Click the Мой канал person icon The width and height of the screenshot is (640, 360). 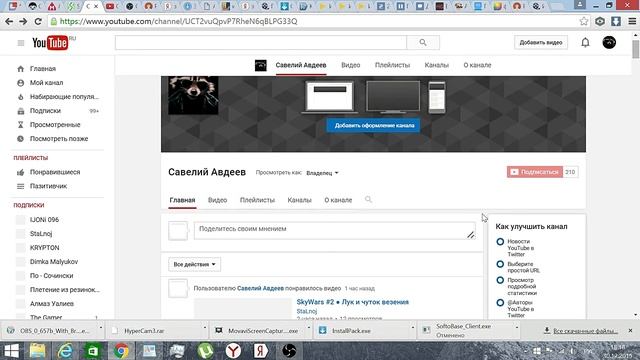coord(20,83)
